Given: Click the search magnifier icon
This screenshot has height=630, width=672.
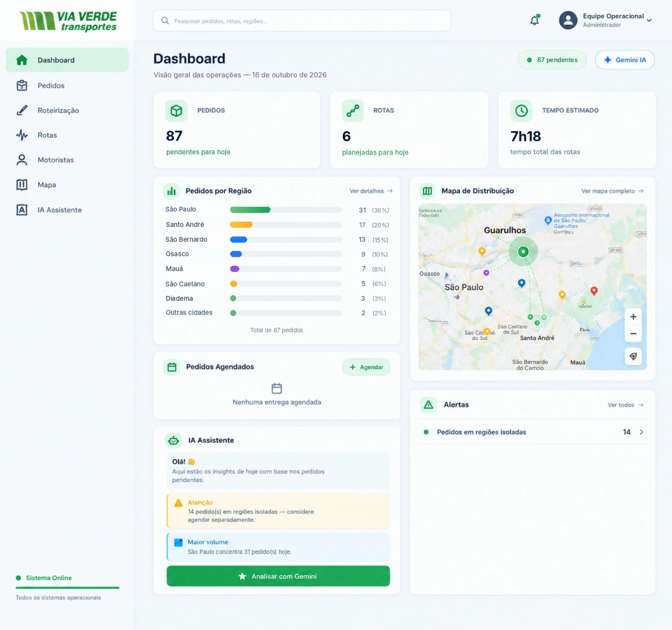Looking at the screenshot, I should [165, 21].
